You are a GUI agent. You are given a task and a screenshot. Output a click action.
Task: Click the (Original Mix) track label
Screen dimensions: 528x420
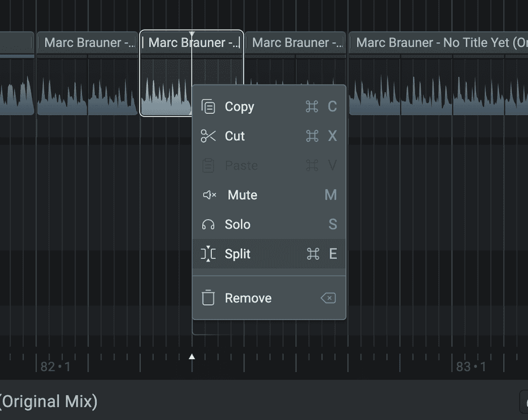(49, 401)
